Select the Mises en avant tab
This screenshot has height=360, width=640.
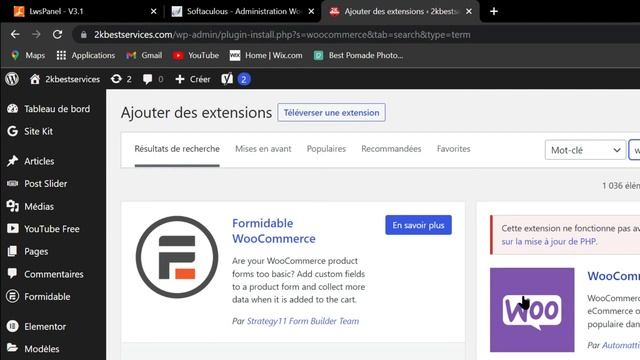coord(263,149)
